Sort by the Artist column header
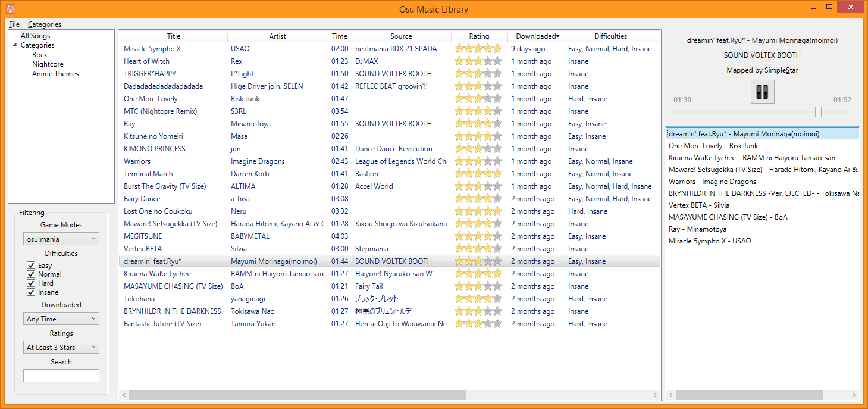 [278, 36]
